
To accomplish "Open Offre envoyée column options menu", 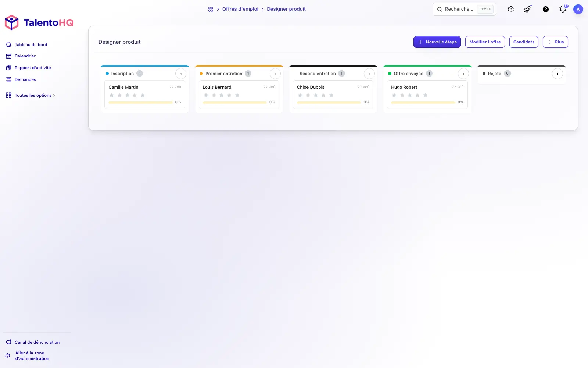I will [x=463, y=74].
